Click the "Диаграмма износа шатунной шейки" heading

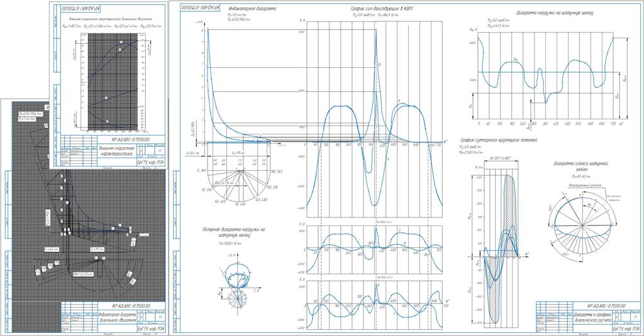[580, 166]
